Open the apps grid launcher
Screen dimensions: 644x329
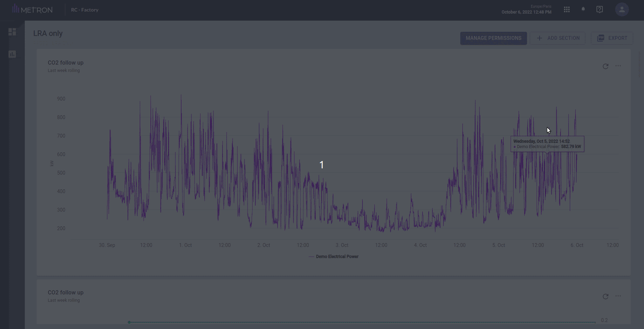point(566,10)
